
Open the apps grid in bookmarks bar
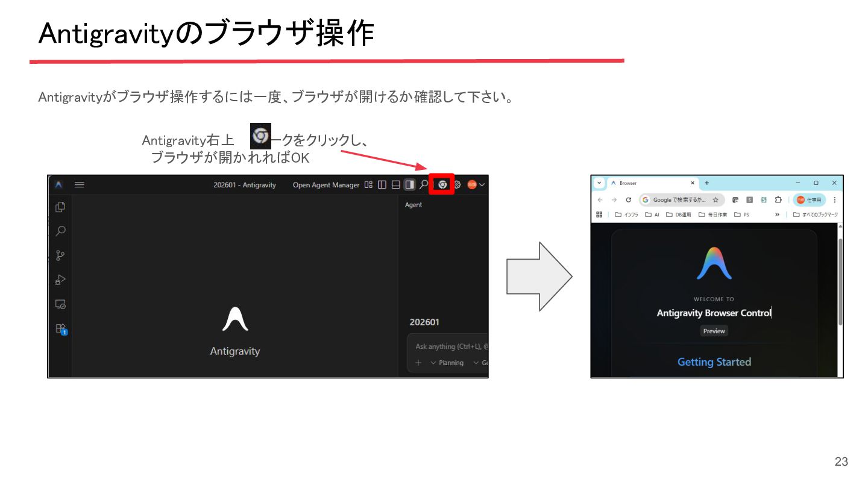(x=599, y=214)
